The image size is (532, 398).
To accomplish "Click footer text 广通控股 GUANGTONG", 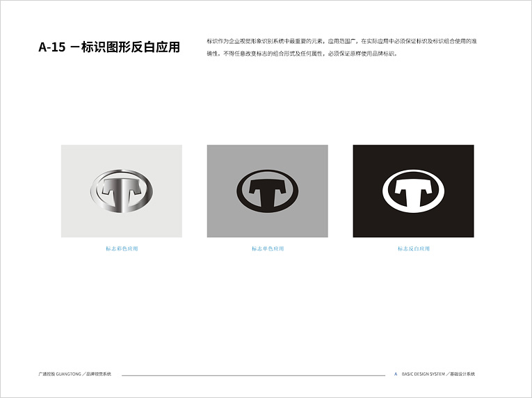I will pos(59,374).
